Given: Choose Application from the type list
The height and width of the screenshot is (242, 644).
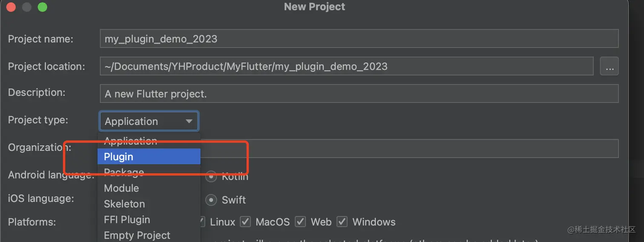Looking at the screenshot, I should click(130, 141).
